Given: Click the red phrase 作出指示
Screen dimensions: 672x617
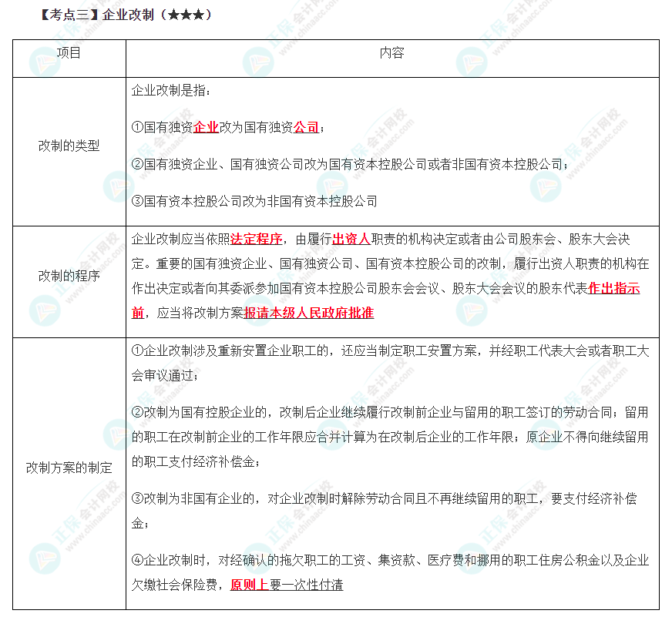Looking at the screenshot, I should [613, 288].
